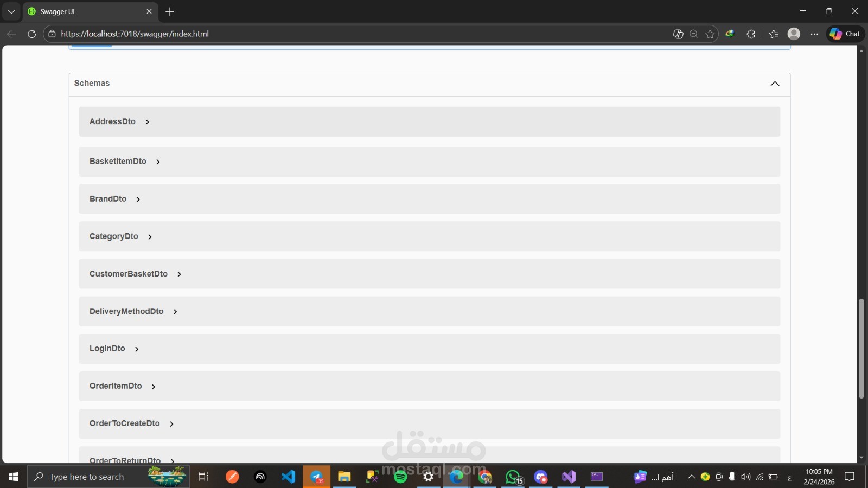Open Telegram from the taskbar
Image resolution: width=868 pixels, height=488 pixels.
317,477
